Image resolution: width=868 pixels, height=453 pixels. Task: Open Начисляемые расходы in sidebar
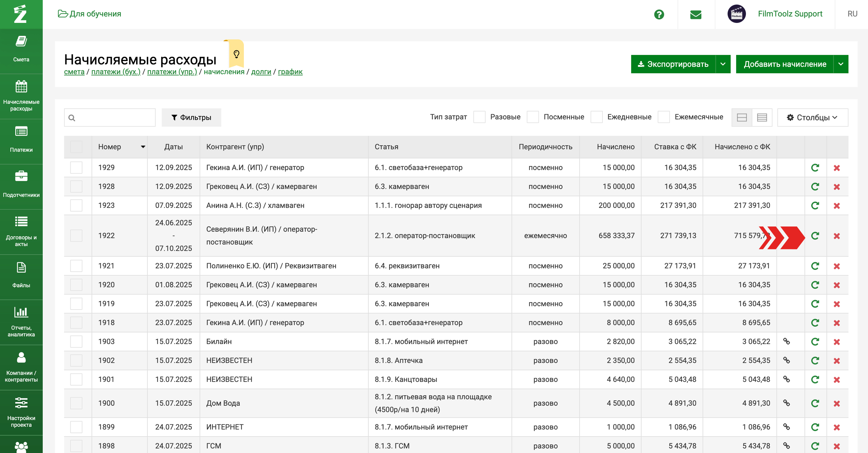21,96
